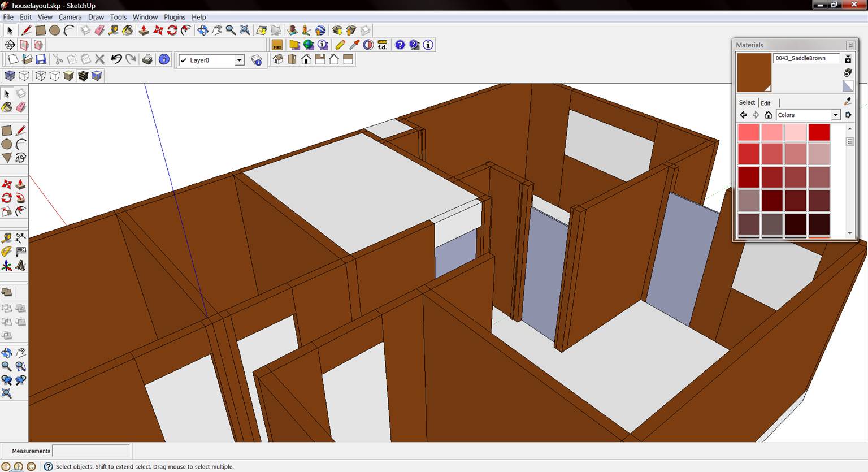Open the Plugins menu
Viewport: 868px width, 472px height.
[174, 17]
